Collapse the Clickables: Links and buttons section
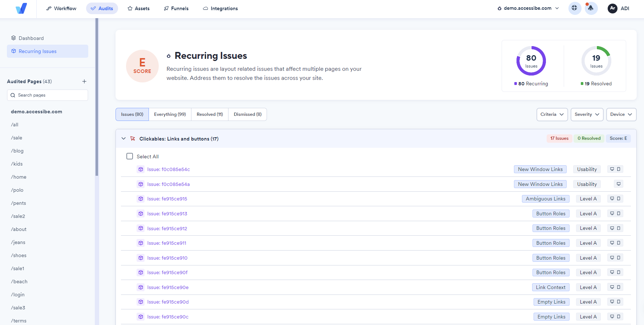The height and width of the screenshot is (325, 644). (x=123, y=138)
